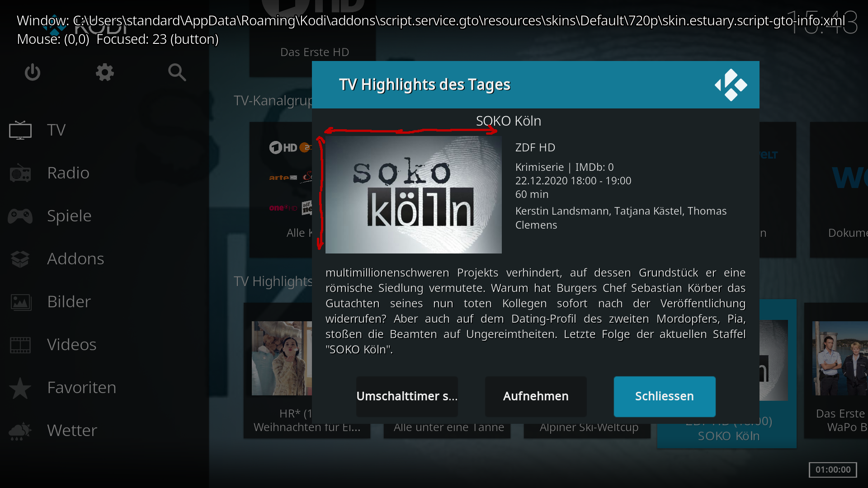Click the plot description text
This screenshot has width=868, height=488.
[535, 311]
